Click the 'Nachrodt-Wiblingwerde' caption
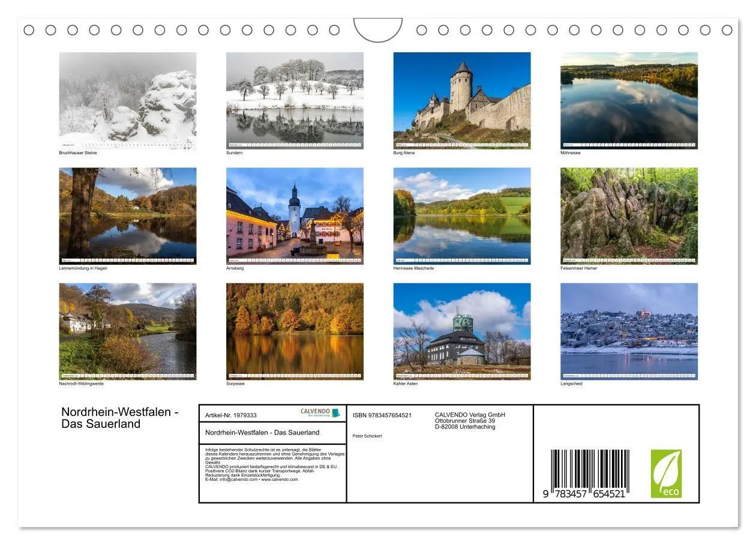 point(81,384)
